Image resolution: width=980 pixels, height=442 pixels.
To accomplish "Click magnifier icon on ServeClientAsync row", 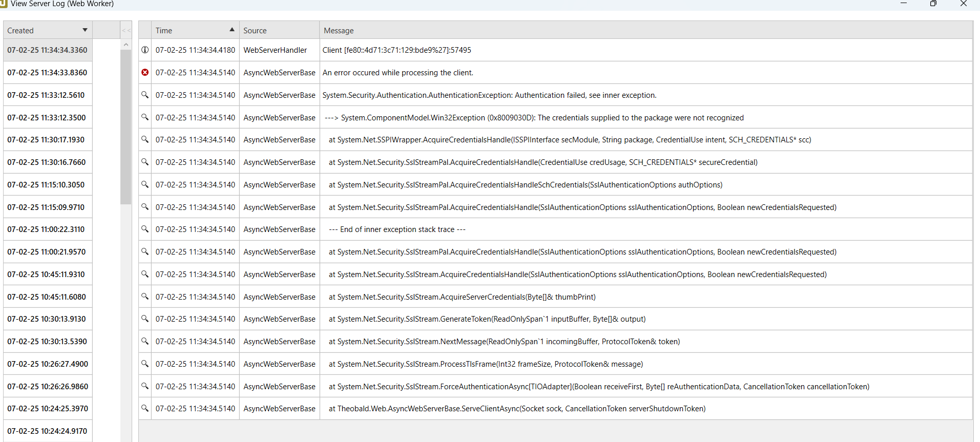I will tap(145, 408).
